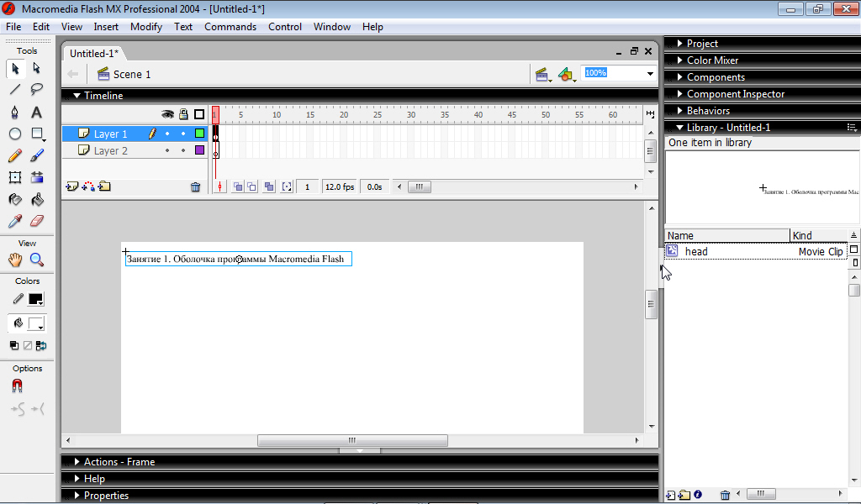Click the Modify Onion Markers button
This screenshot has width=861, height=504.
coord(287,187)
